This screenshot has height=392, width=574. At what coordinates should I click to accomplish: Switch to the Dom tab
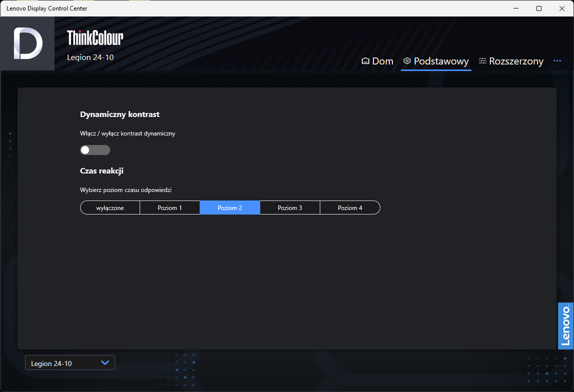(x=382, y=61)
